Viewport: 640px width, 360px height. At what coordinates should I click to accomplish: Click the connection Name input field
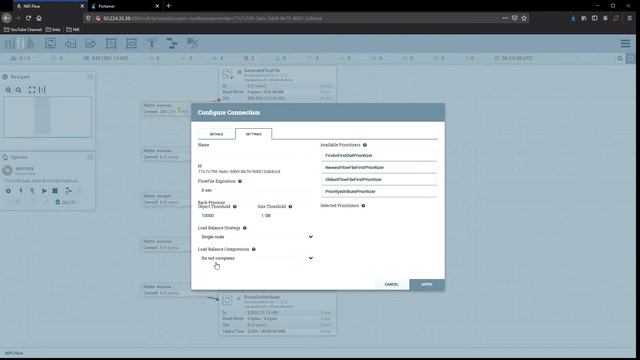(x=255, y=154)
